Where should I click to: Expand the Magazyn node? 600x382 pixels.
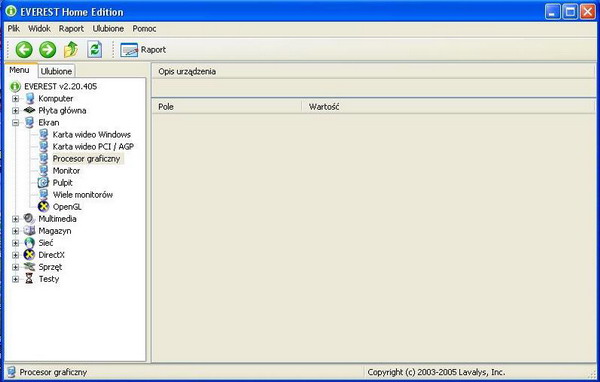(x=15, y=231)
